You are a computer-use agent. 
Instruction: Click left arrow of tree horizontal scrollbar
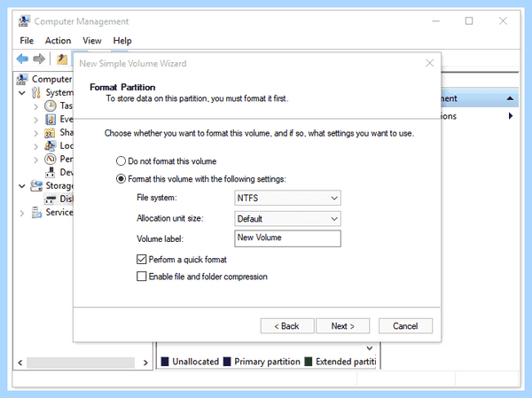20,363
